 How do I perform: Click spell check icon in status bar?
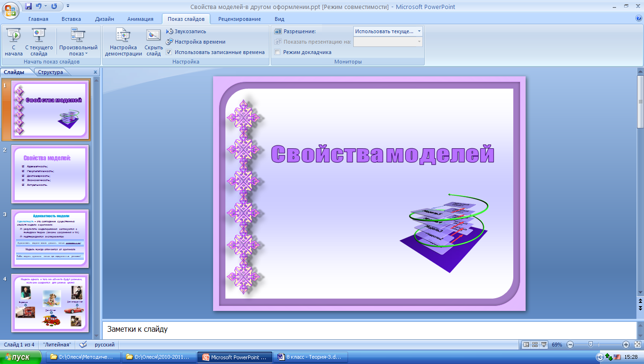coord(83,345)
